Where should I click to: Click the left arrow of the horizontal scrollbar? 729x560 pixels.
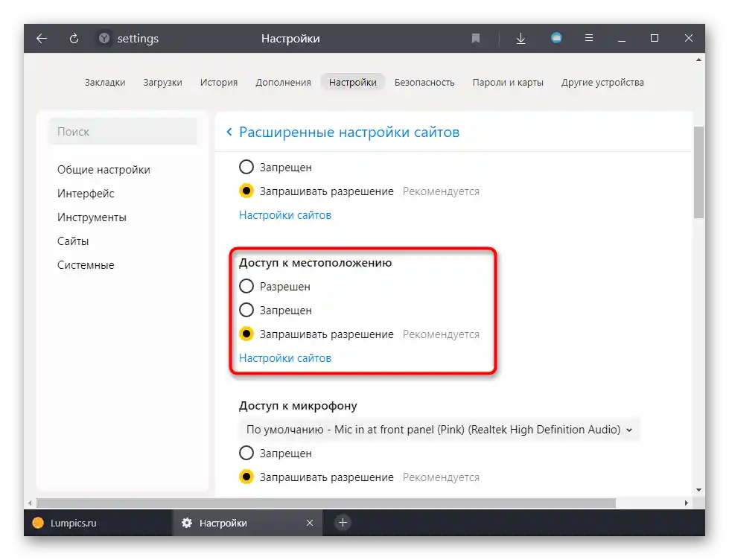coord(31,503)
